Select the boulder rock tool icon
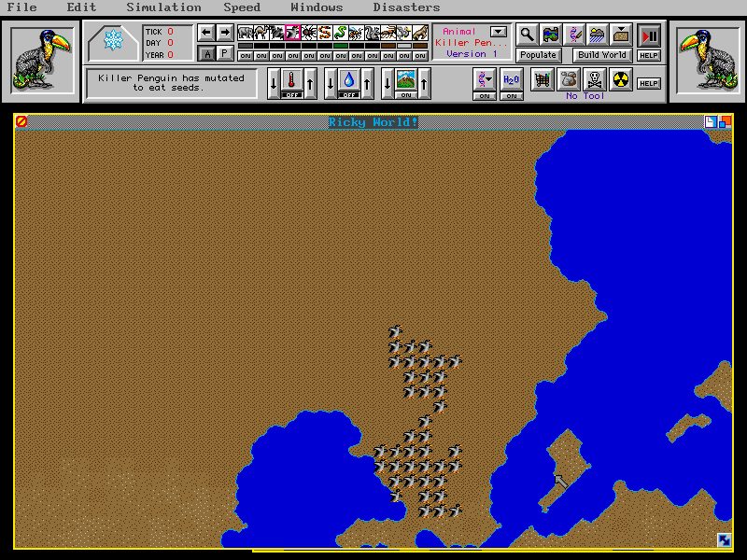The image size is (747, 560). [568, 79]
